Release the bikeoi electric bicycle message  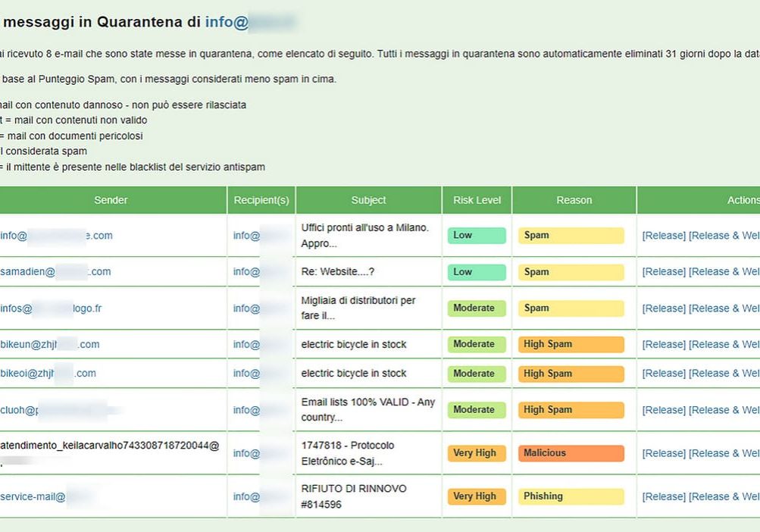pos(664,374)
